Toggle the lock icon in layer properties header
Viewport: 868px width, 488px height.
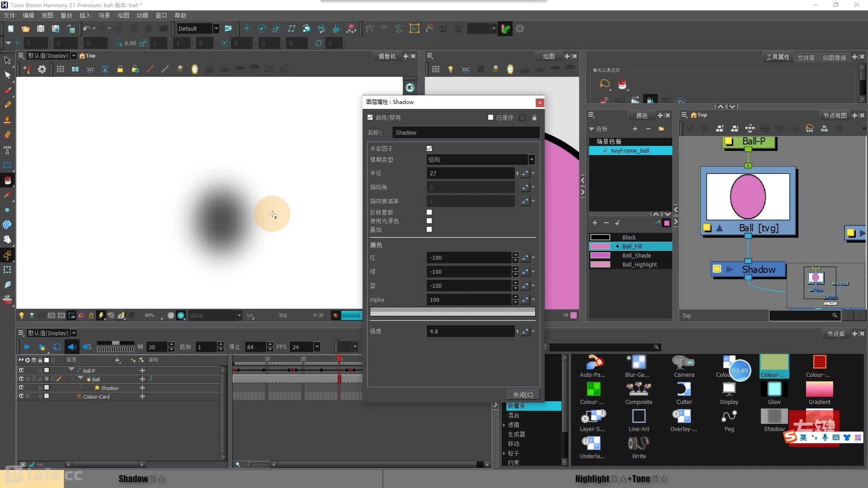534,117
